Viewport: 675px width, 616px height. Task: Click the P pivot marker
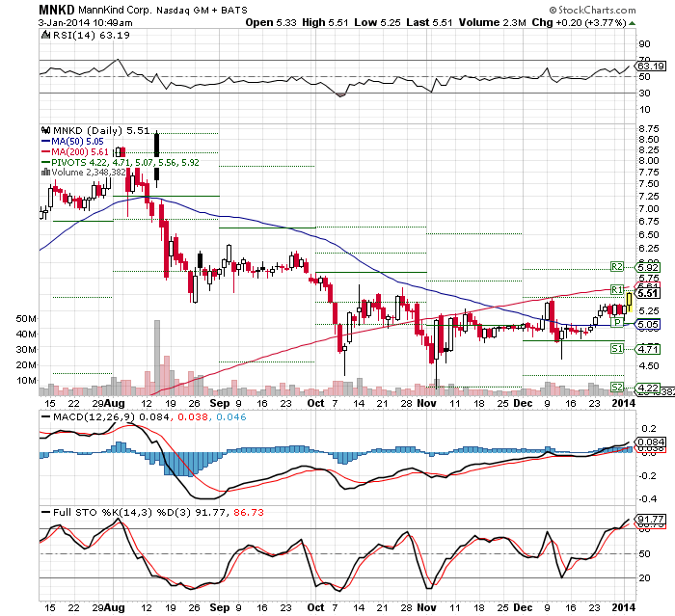coord(617,322)
